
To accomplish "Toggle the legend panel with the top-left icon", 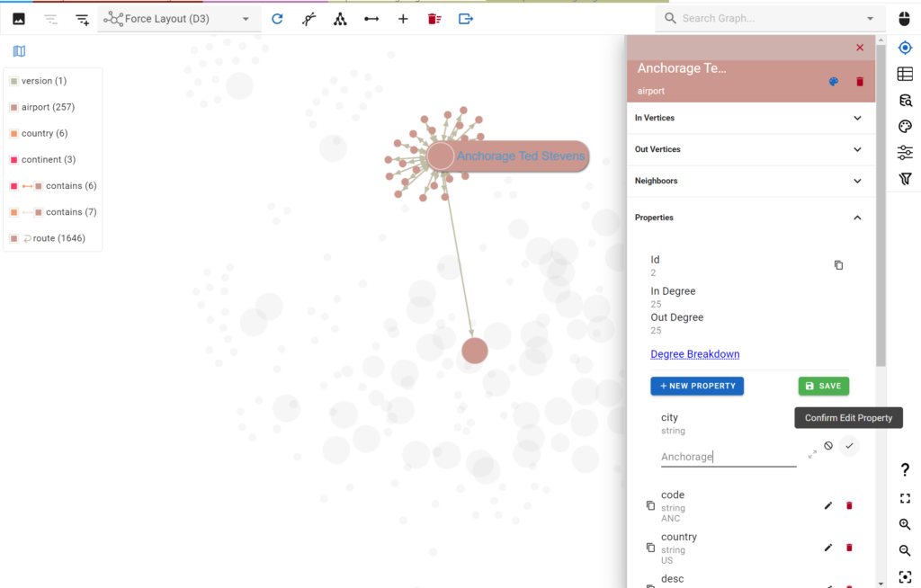I will pos(18,51).
